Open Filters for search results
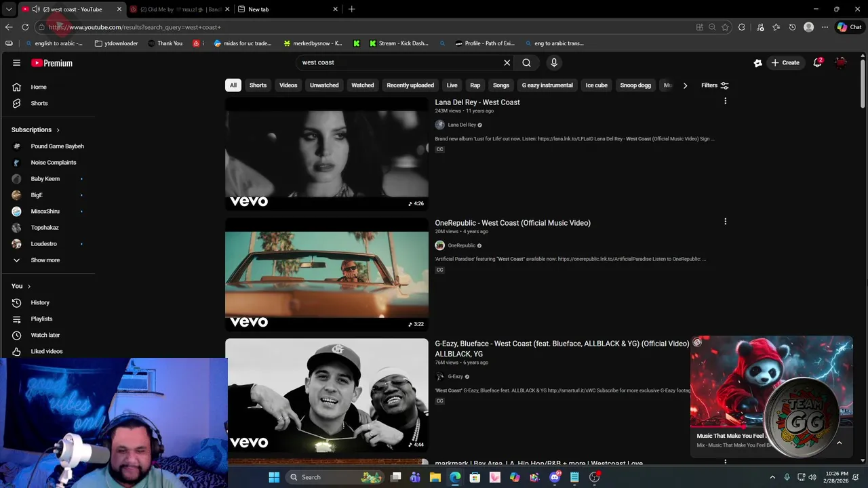Viewport: 868px width, 488px height. (x=715, y=85)
